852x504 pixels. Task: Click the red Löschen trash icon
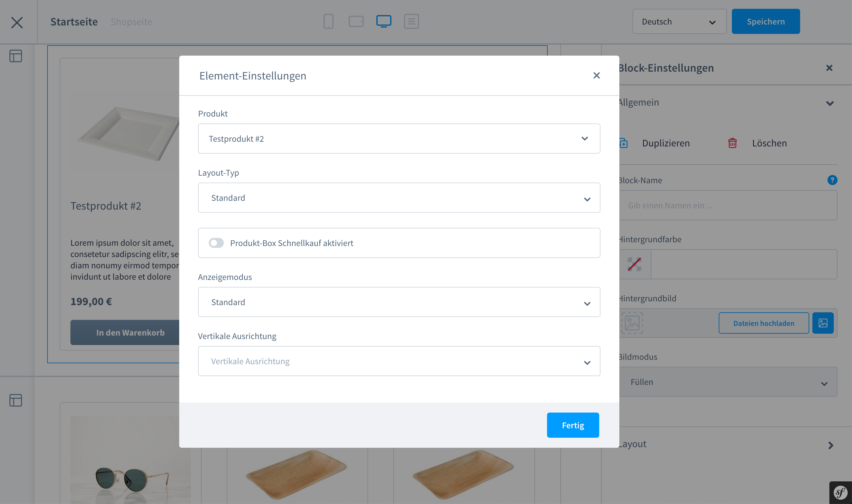pyautogui.click(x=732, y=143)
